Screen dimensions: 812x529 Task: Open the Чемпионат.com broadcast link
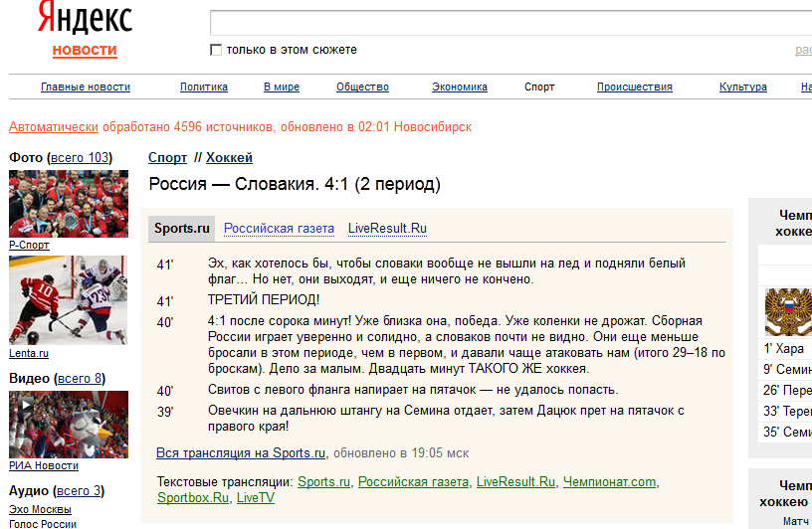[609, 482]
